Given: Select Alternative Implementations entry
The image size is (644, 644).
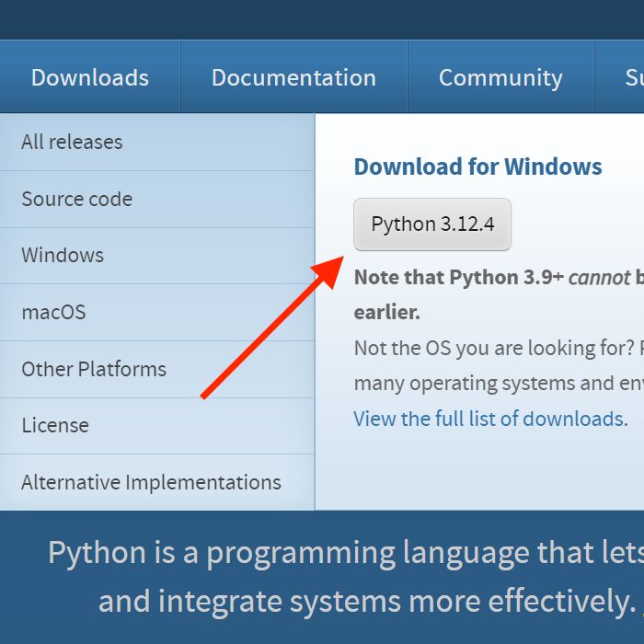Looking at the screenshot, I should coord(157,482).
